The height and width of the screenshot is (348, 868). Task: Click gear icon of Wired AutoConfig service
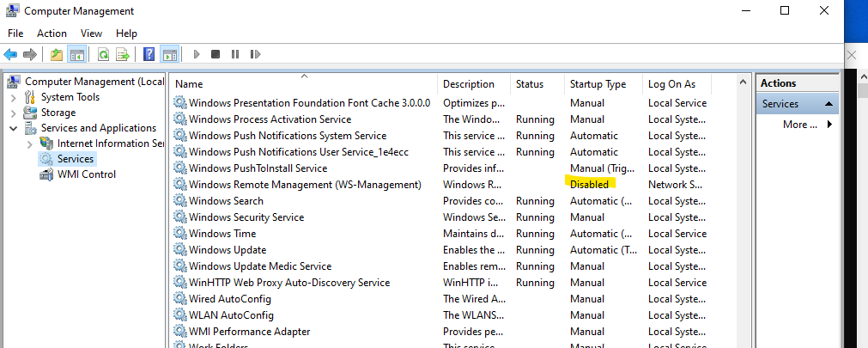(180, 299)
